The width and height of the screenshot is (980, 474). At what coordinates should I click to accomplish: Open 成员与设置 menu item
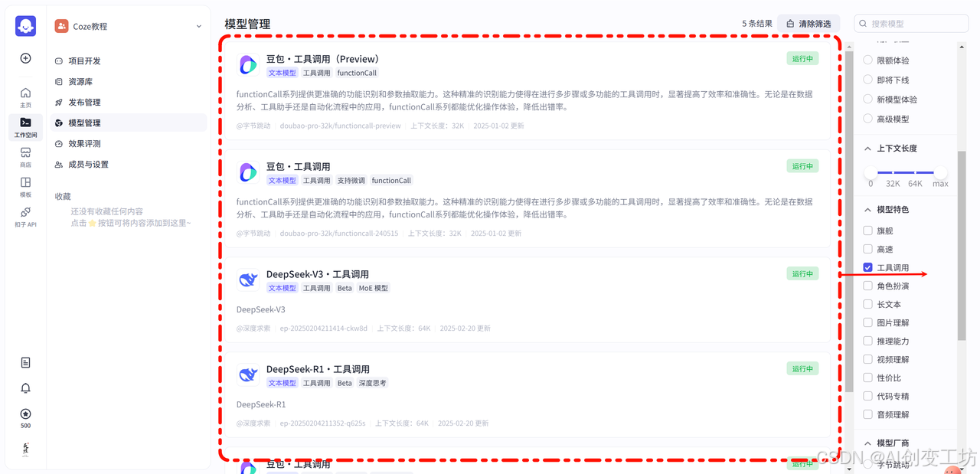tap(129, 164)
